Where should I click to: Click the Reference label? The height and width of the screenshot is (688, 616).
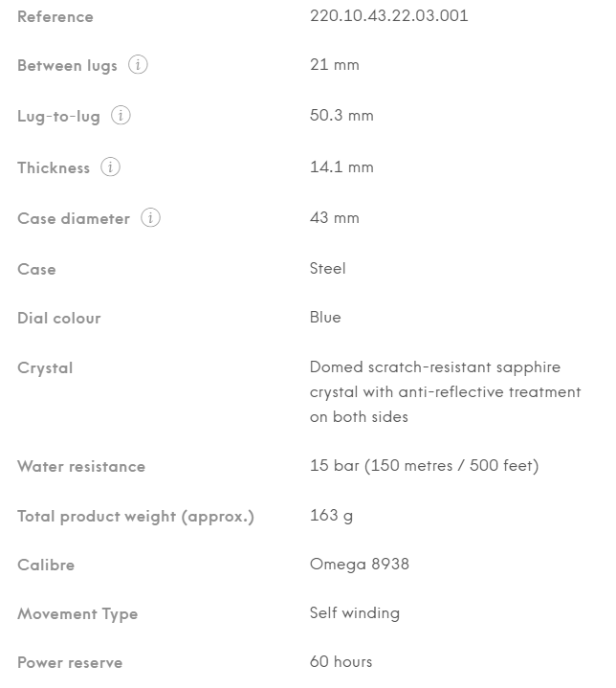click(x=55, y=16)
